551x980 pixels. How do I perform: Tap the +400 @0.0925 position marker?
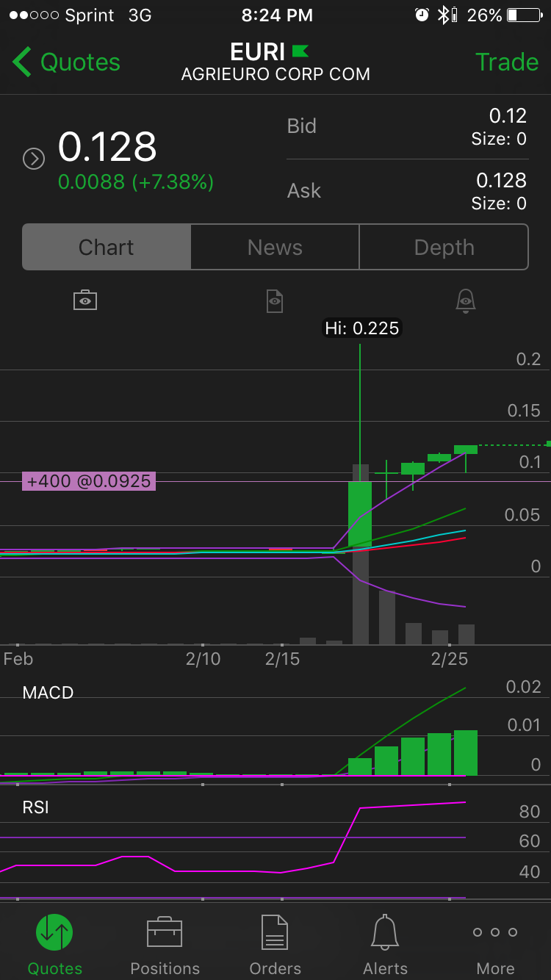point(89,481)
